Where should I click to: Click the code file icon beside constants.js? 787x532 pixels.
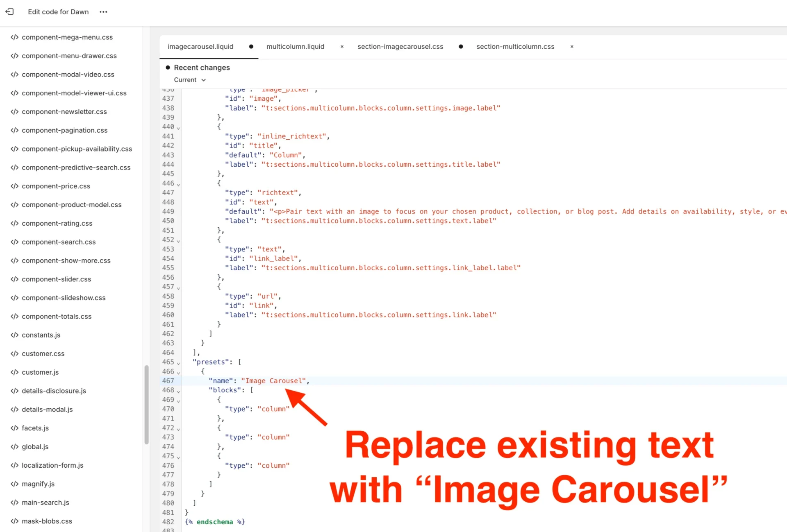14,335
